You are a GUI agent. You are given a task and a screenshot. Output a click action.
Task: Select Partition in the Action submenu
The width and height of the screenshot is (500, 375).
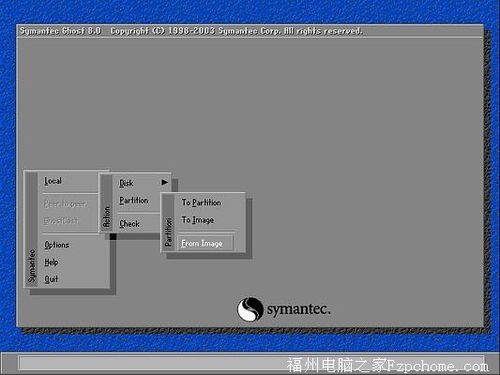click(134, 200)
